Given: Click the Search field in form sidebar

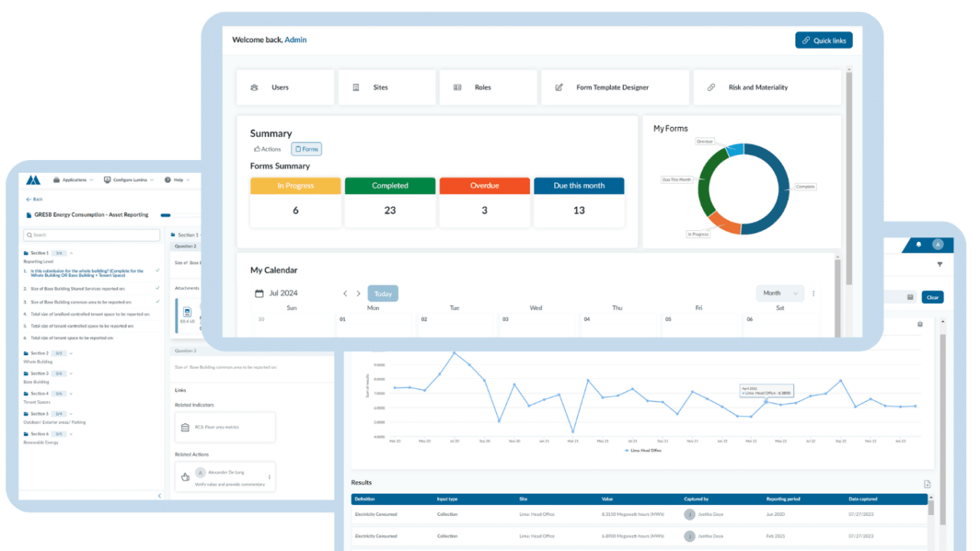Looking at the screenshot, I should (92, 235).
